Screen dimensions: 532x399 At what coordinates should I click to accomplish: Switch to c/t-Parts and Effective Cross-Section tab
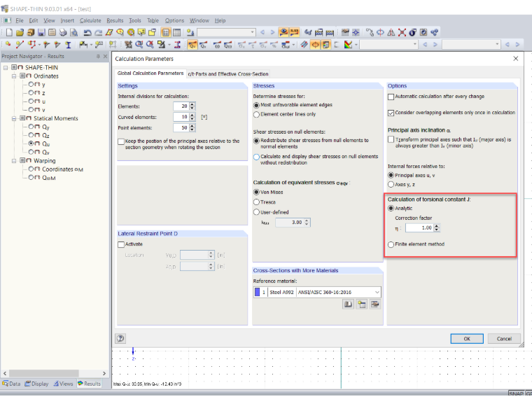[x=228, y=74]
